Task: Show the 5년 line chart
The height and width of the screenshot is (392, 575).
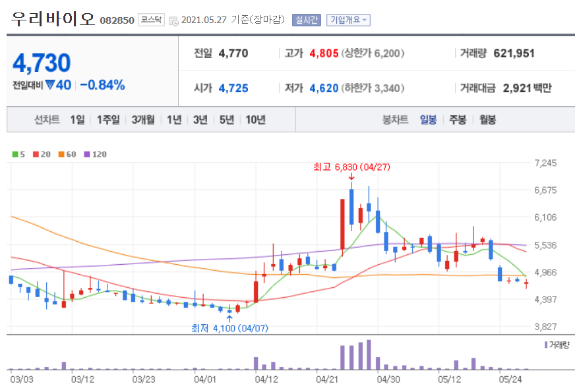Action: coord(227,119)
